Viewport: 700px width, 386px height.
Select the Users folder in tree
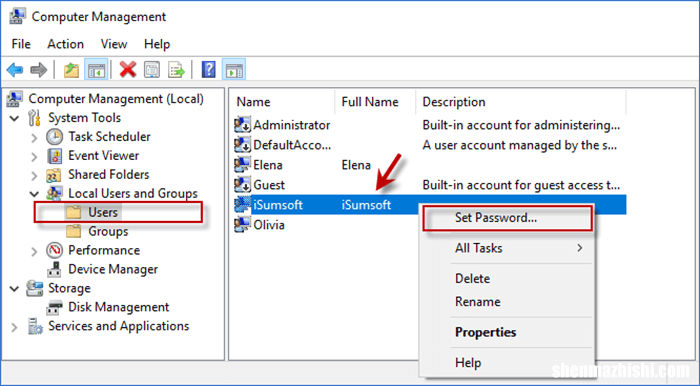point(103,212)
